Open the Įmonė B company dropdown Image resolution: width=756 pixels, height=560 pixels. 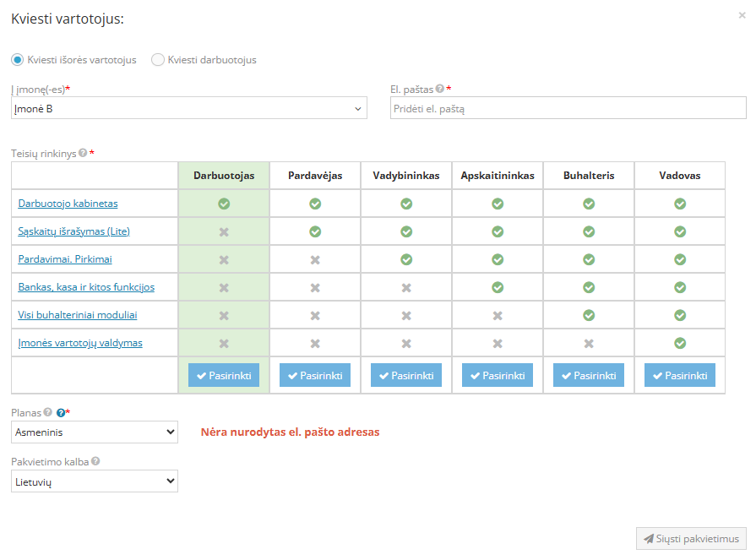click(x=189, y=108)
